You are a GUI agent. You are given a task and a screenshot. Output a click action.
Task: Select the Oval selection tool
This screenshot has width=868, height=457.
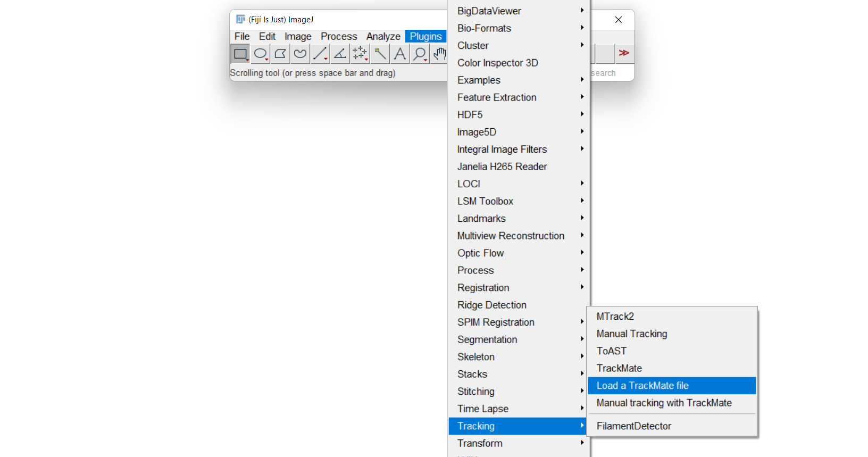(261, 54)
